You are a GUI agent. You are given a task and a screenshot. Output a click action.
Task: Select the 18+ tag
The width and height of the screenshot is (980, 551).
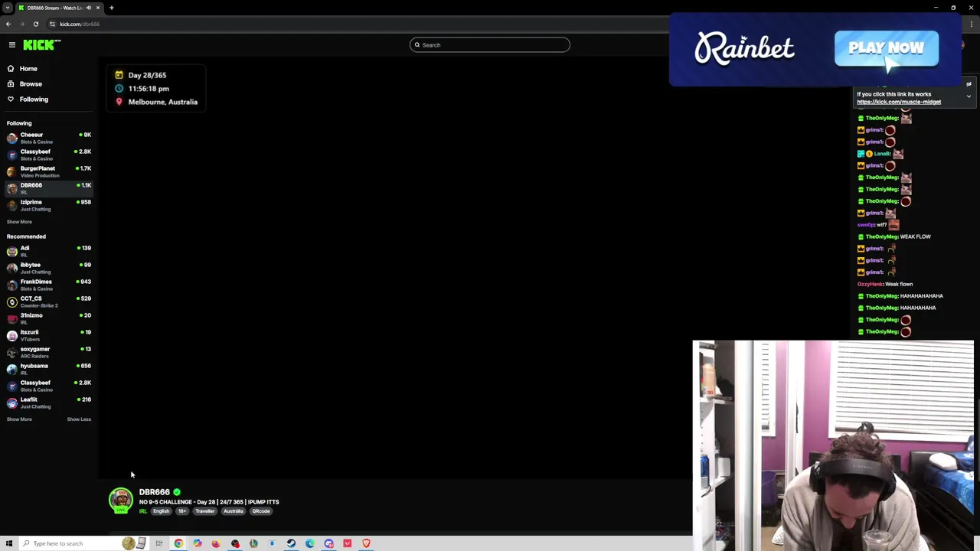[182, 511]
